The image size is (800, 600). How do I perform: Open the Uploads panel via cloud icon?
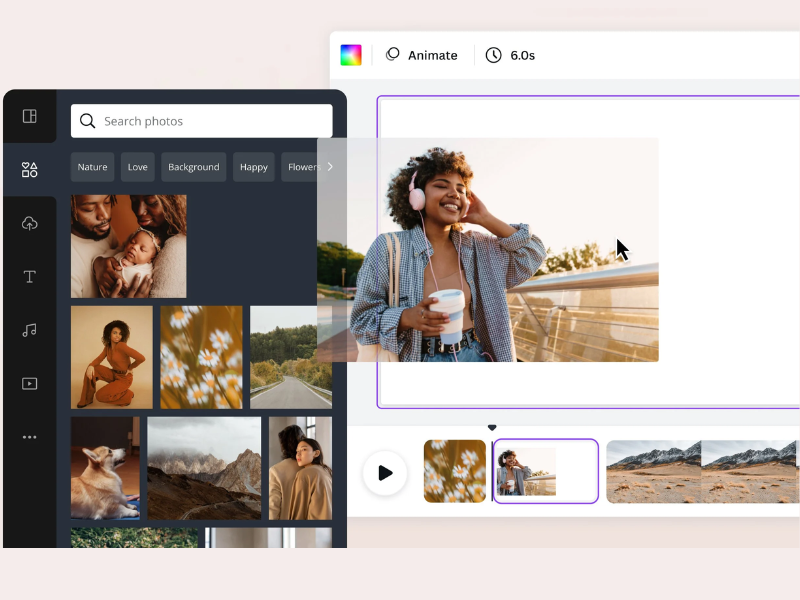[x=29, y=223]
